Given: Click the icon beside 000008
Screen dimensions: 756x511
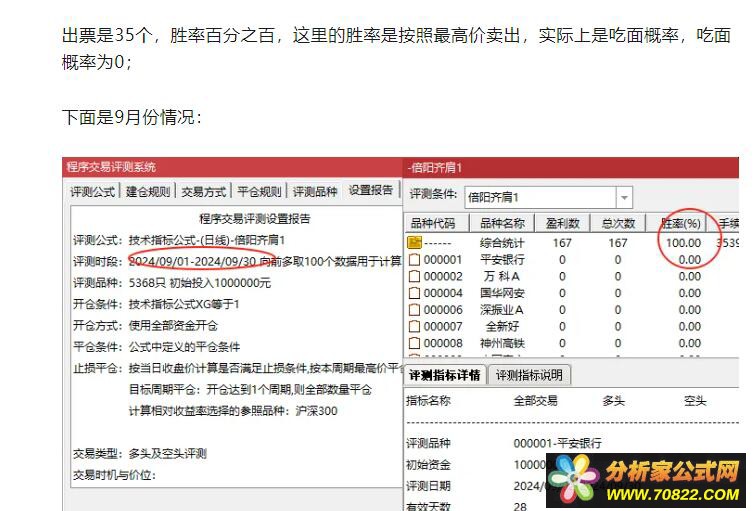Looking at the screenshot, I should coord(414,343).
